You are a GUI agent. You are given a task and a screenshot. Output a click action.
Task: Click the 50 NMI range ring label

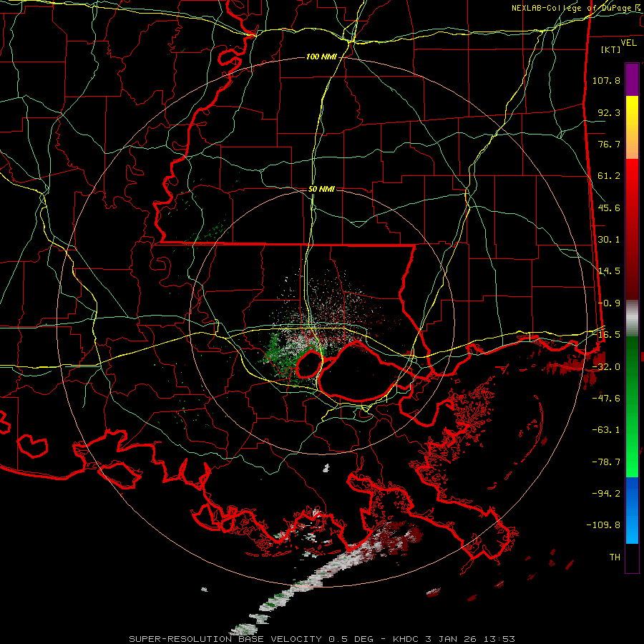pyautogui.click(x=321, y=190)
